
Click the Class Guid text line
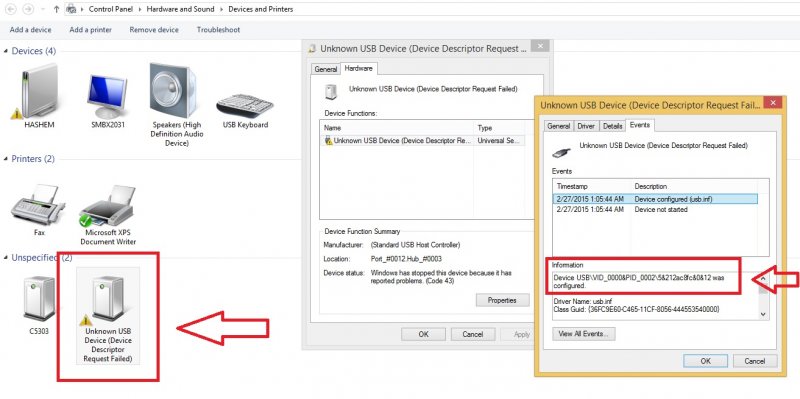tap(637, 309)
